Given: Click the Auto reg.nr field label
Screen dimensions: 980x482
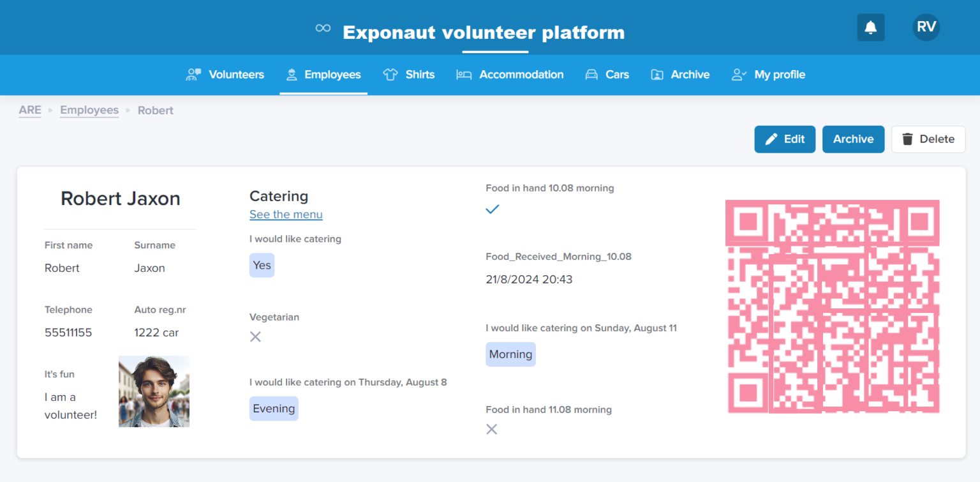Looking at the screenshot, I should [160, 310].
